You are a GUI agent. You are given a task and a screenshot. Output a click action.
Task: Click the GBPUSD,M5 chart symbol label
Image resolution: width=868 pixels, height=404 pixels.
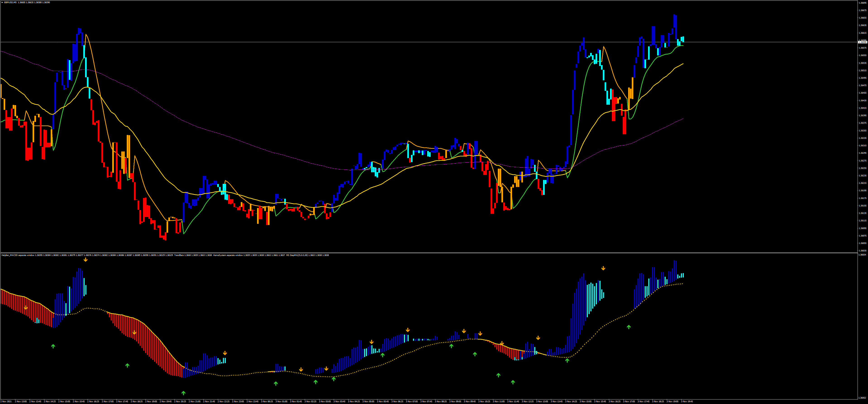[x=10, y=2]
